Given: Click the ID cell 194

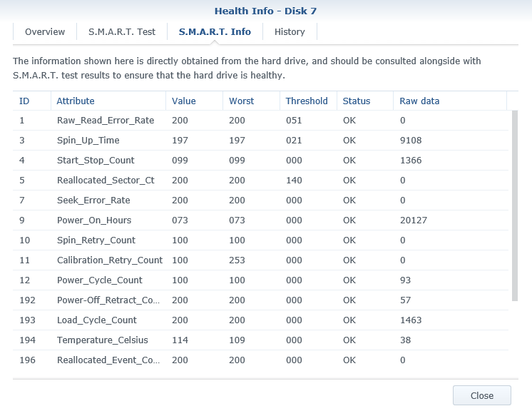Looking at the screenshot, I should [x=28, y=340].
